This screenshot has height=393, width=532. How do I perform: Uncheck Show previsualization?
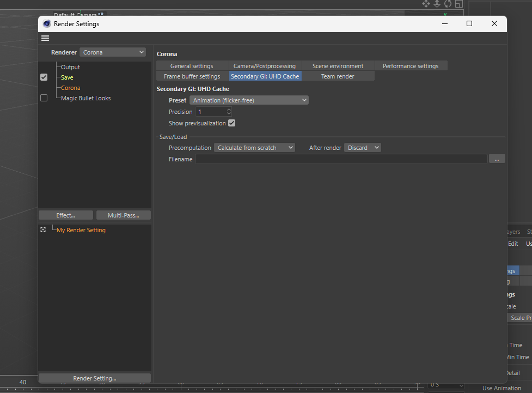[232, 123]
